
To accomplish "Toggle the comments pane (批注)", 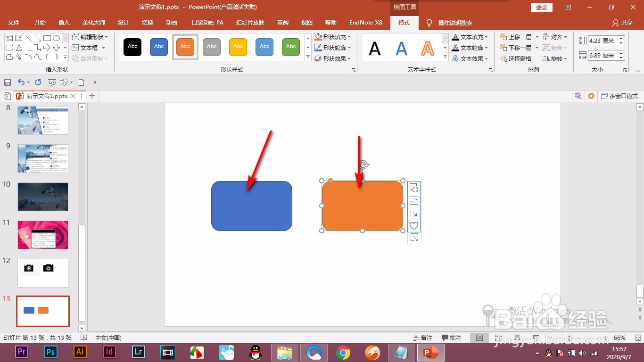I will point(452,338).
